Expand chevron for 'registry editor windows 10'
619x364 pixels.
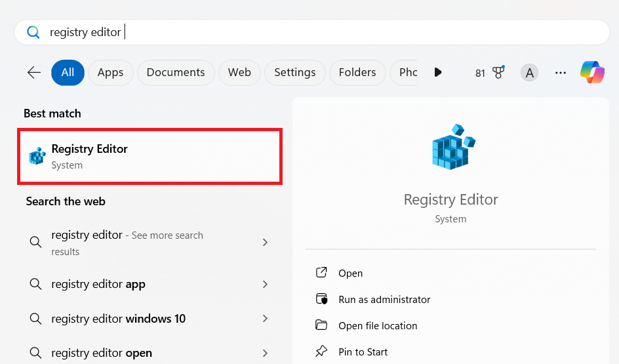(x=266, y=319)
